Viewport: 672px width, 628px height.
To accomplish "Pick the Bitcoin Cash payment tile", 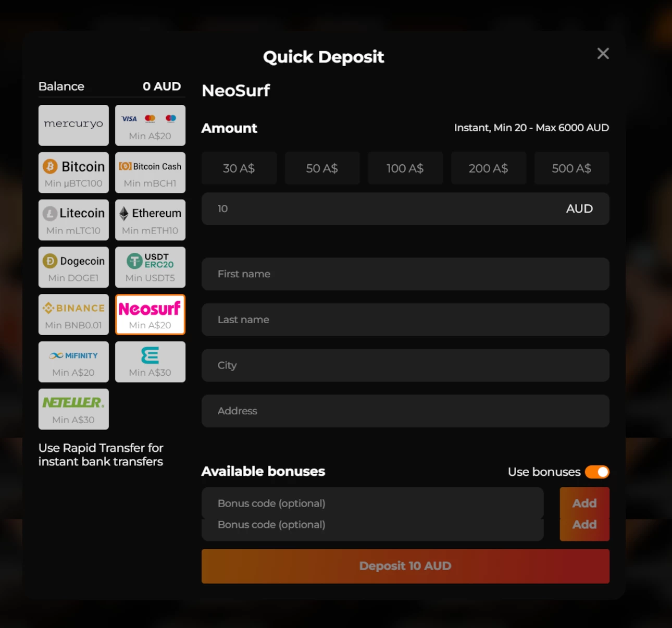I will (150, 173).
